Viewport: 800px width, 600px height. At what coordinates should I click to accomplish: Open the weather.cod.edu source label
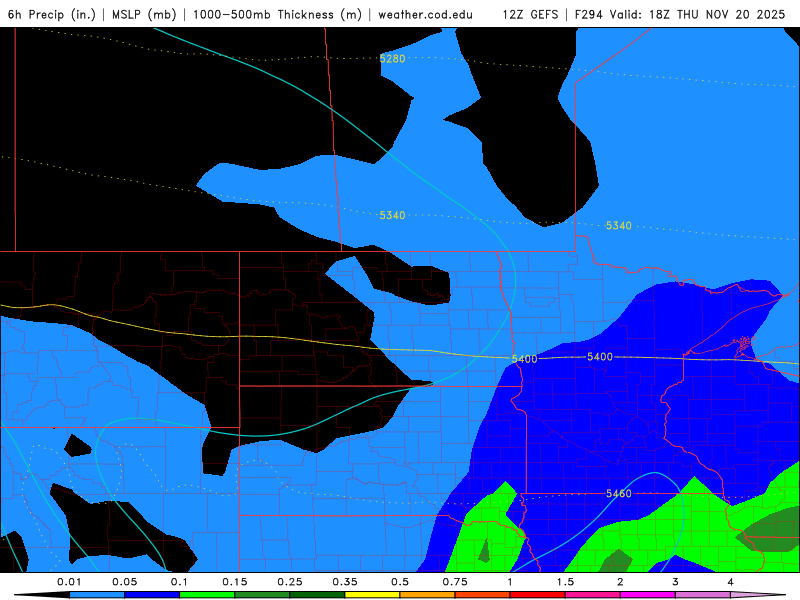coord(425,14)
